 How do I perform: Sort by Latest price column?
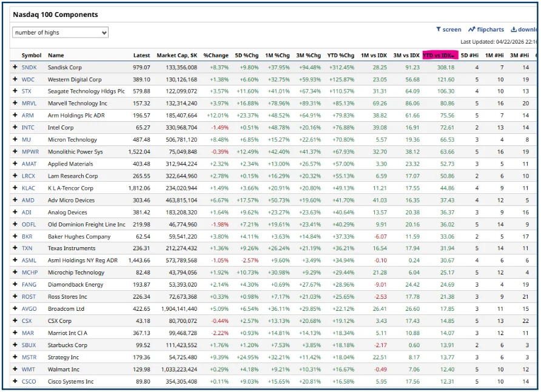tap(141, 55)
